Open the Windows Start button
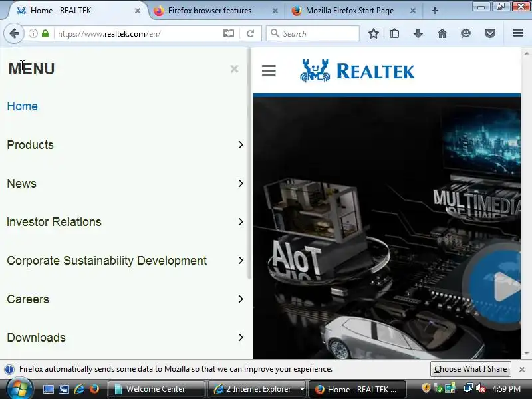The image size is (532, 399). pyautogui.click(x=20, y=389)
